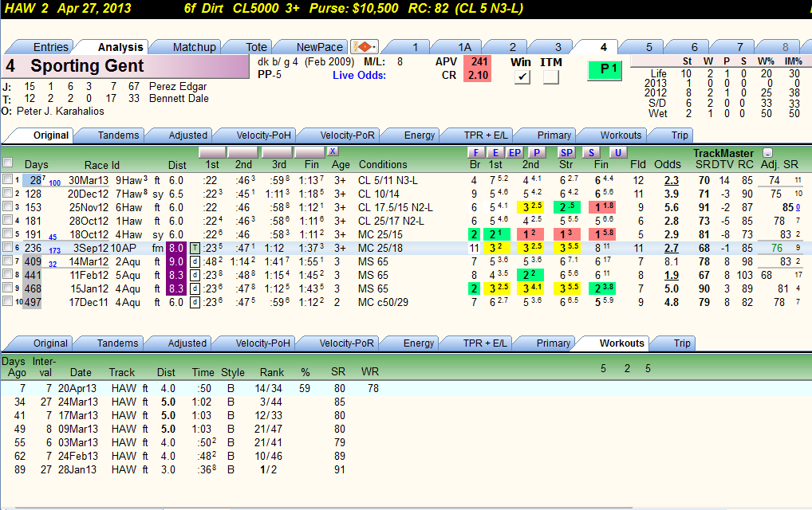Click the blank button above 2nd column
Viewport: 812px width, 510px height.
point(242,152)
